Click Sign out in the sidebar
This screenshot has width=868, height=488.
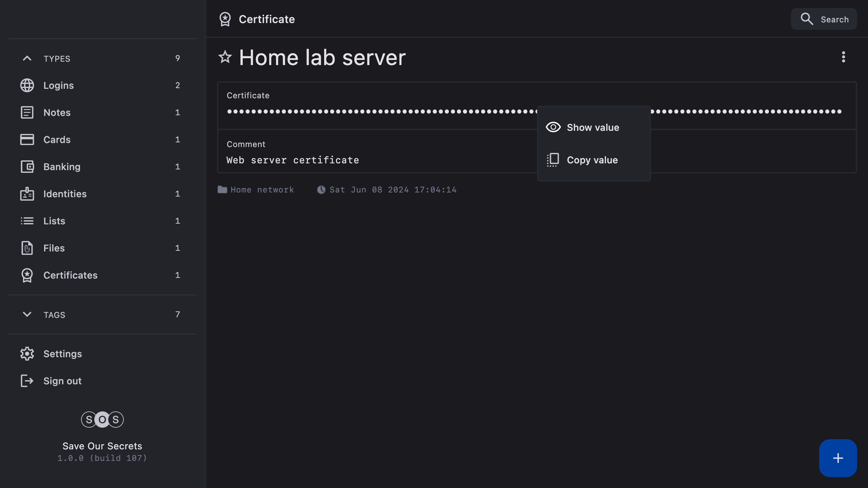62,381
